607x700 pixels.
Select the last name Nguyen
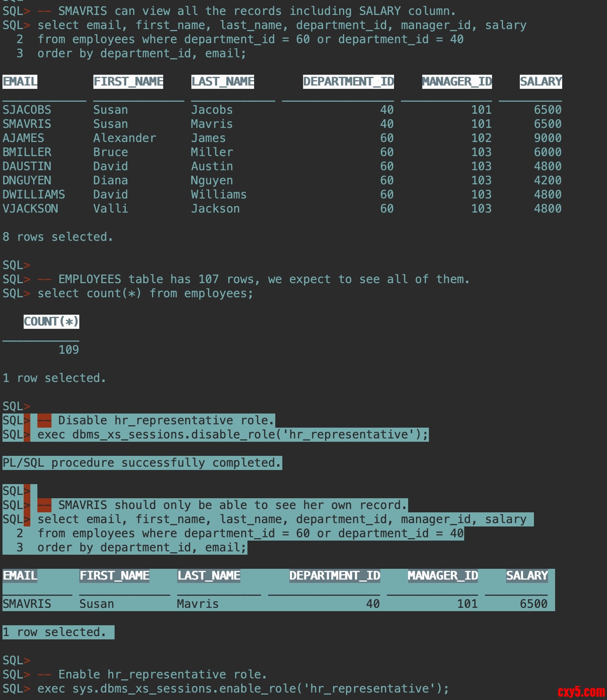pyautogui.click(x=212, y=181)
